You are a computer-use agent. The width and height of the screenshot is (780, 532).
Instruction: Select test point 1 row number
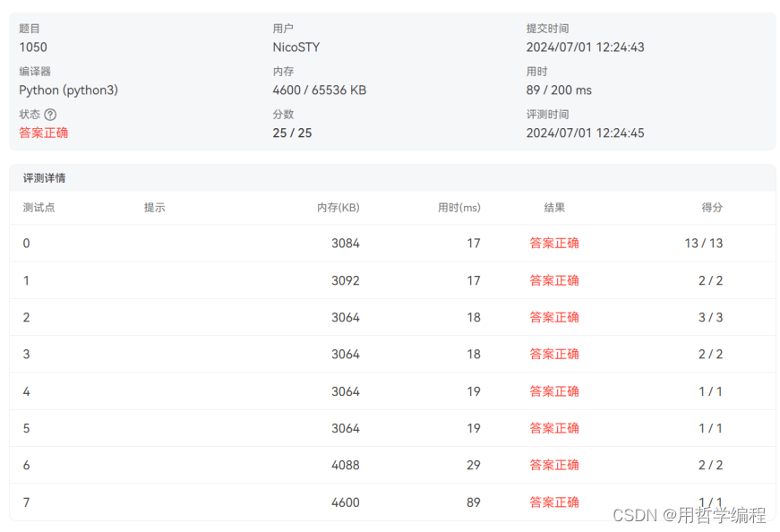point(26,280)
